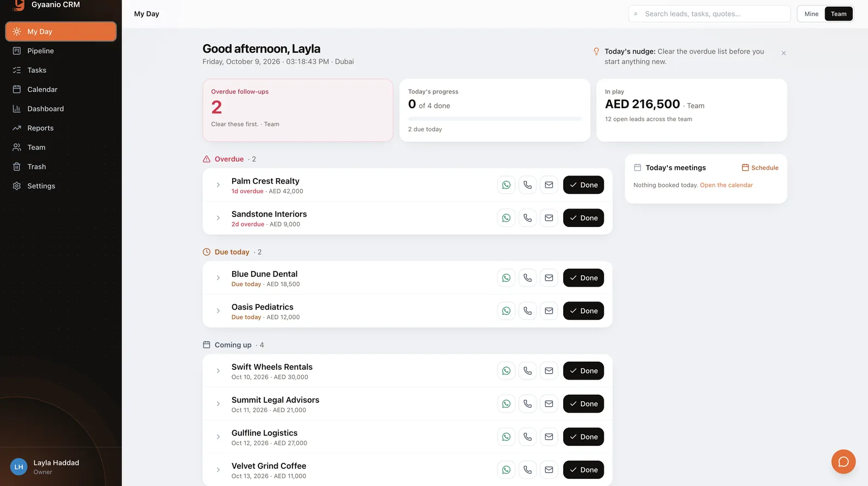The height and width of the screenshot is (486, 868).
Task: Call Palm Crest Realty via phone icon
Action: 527,185
